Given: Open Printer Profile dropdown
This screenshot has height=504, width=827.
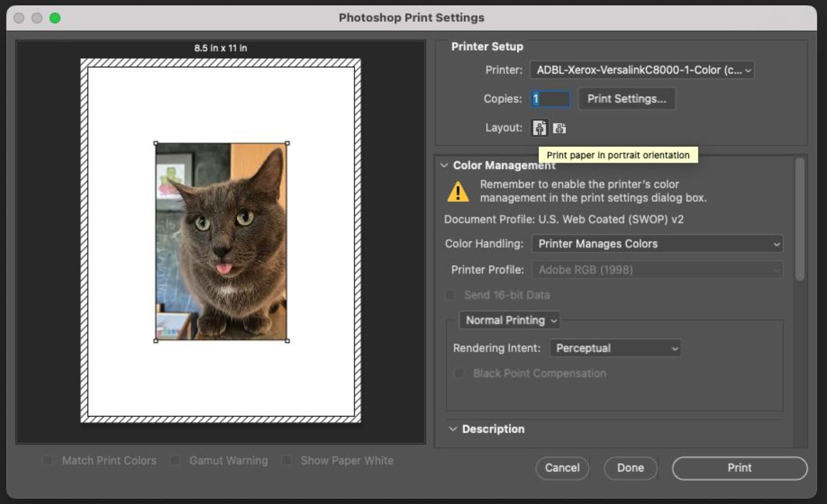Looking at the screenshot, I should pos(657,270).
